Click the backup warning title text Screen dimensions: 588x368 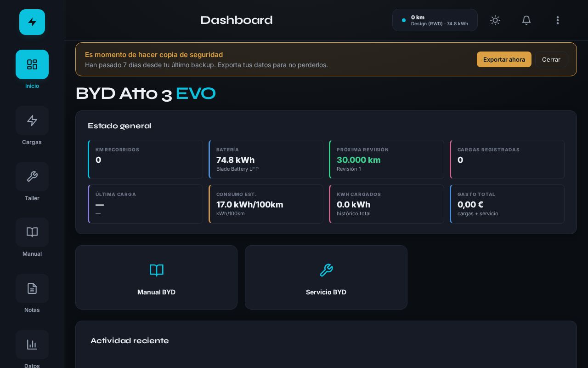pos(154,55)
